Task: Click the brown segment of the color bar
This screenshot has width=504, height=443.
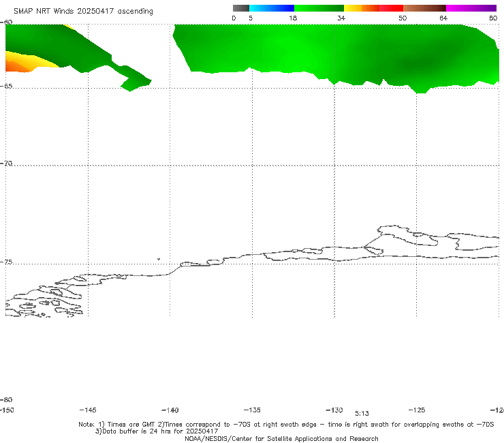Action: point(424,8)
